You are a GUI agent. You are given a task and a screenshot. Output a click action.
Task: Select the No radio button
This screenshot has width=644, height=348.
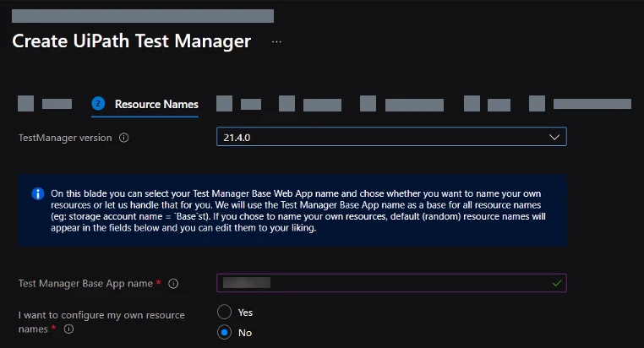tap(224, 333)
